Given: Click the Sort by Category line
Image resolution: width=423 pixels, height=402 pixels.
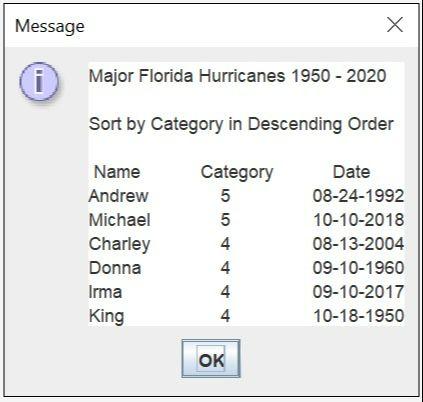Looking at the screenshot, I should (x=241, y=124).
